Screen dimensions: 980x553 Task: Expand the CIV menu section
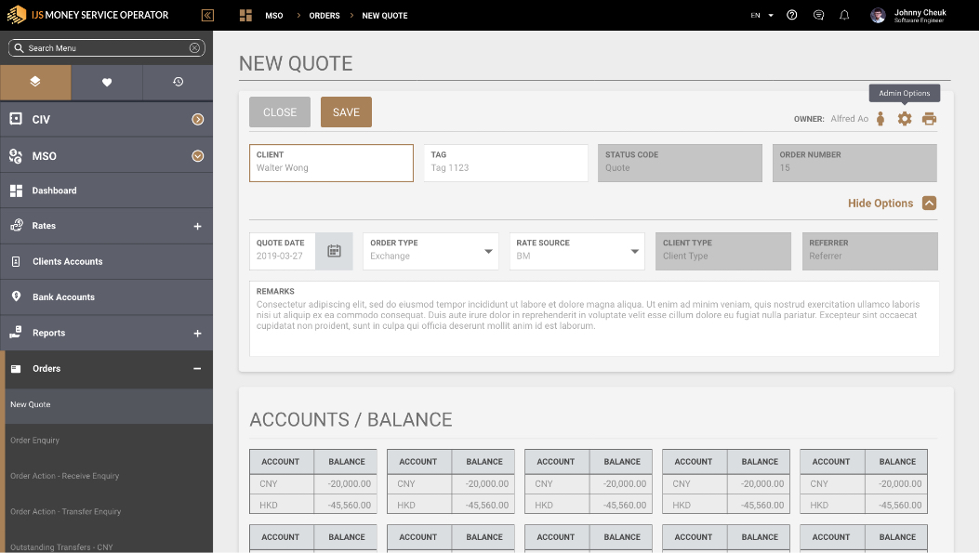click(197, 120)
